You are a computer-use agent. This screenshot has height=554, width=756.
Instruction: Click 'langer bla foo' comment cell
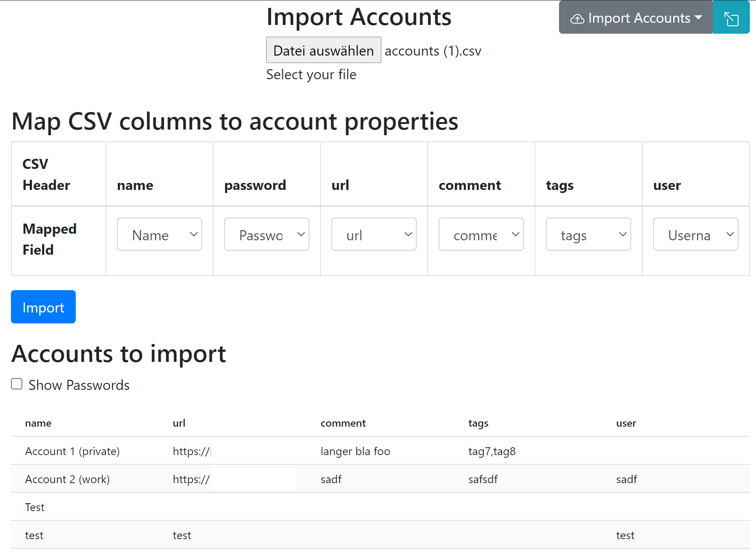click(380, 451)
